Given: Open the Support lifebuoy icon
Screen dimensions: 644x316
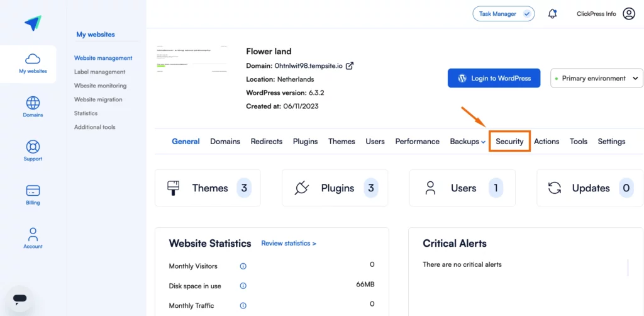Looking at the screenshot, I should tap(33, 147).
